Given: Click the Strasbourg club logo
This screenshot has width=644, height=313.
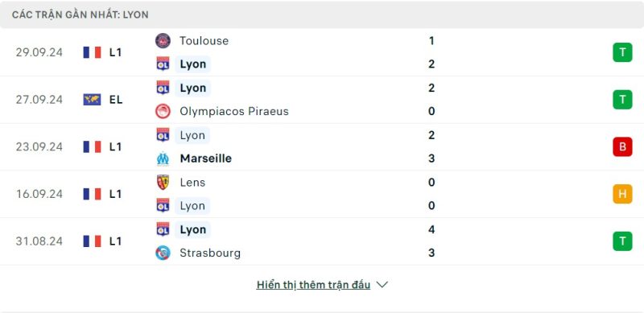Looking at the screenshot, I should coord(163,253).
